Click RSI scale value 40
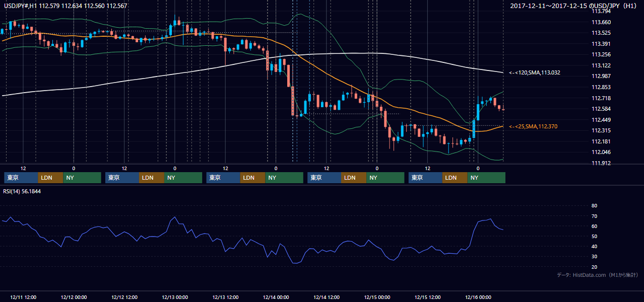This screenshot has height=302, width=644. (594, 247)
